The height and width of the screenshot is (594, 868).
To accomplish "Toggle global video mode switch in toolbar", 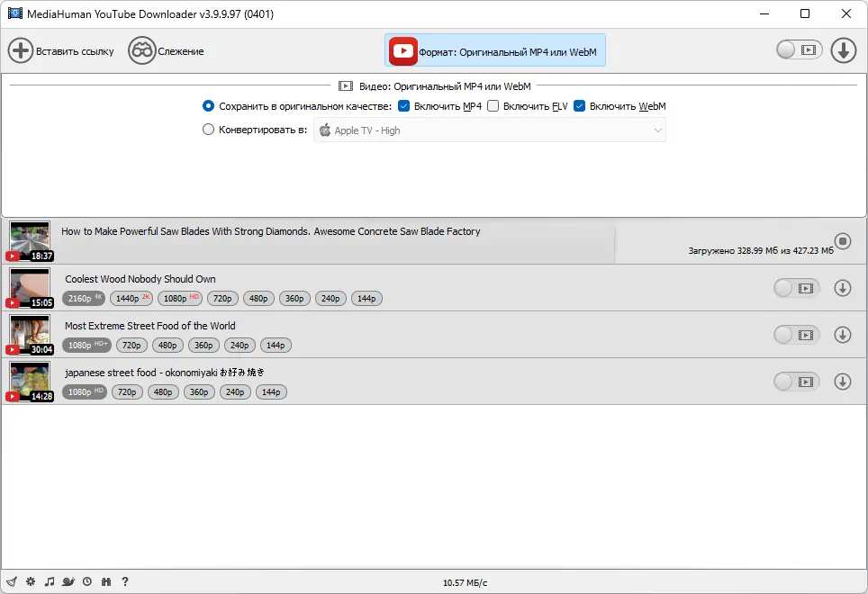I will point(799,49).
